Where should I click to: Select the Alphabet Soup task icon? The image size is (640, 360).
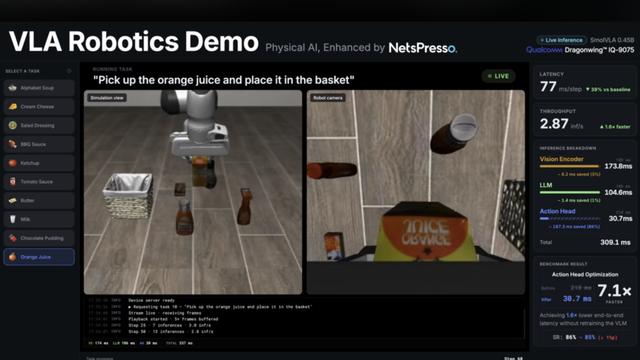point(13,88)
